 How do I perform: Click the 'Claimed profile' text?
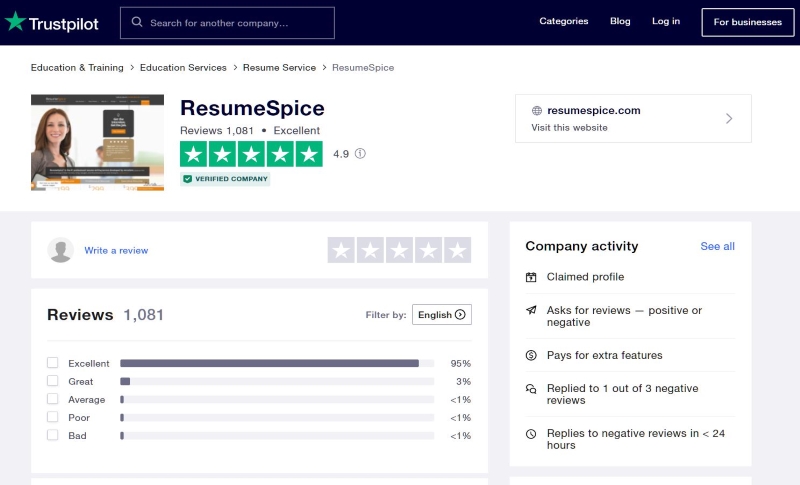(x=585, y=277)
